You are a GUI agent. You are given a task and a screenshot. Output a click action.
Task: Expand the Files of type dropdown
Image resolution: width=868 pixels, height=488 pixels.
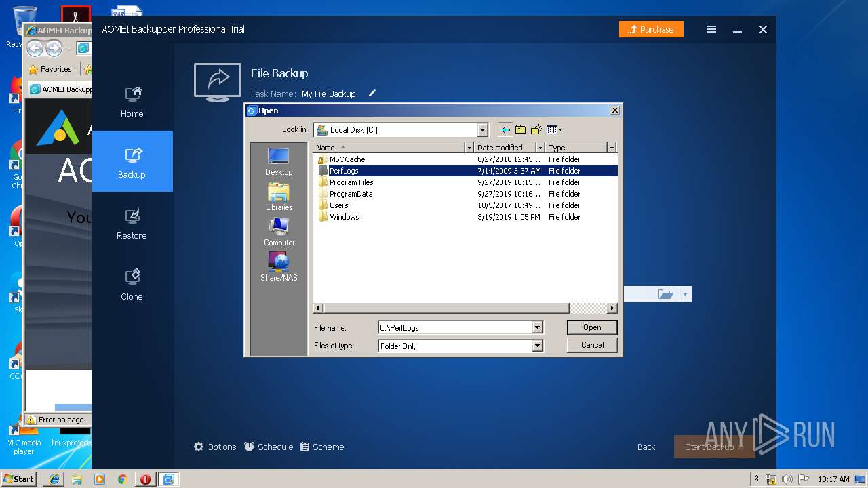coord(537,346)
